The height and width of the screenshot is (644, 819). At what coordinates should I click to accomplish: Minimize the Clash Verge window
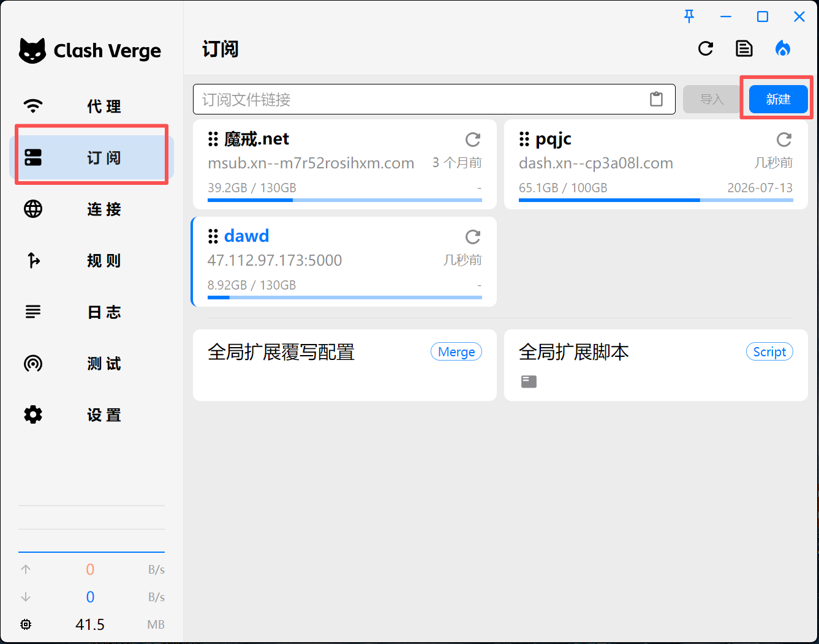(x=726, y=17)
